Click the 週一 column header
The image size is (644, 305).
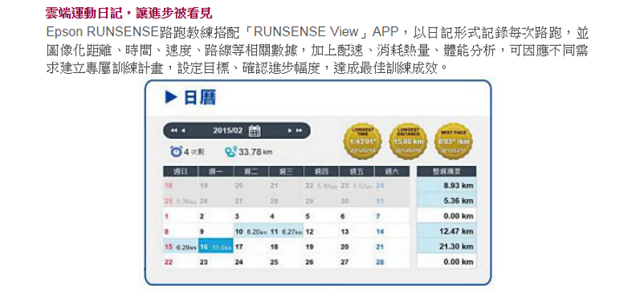pyautogui.click(x=216, y=171)
